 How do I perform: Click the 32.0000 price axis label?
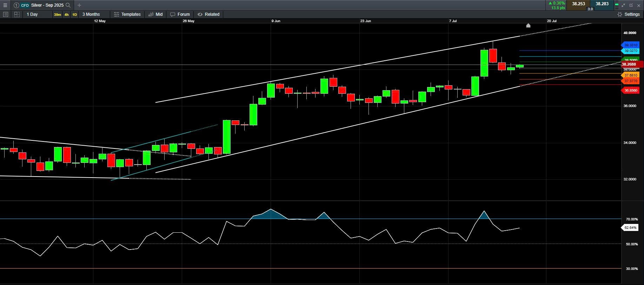630,179
